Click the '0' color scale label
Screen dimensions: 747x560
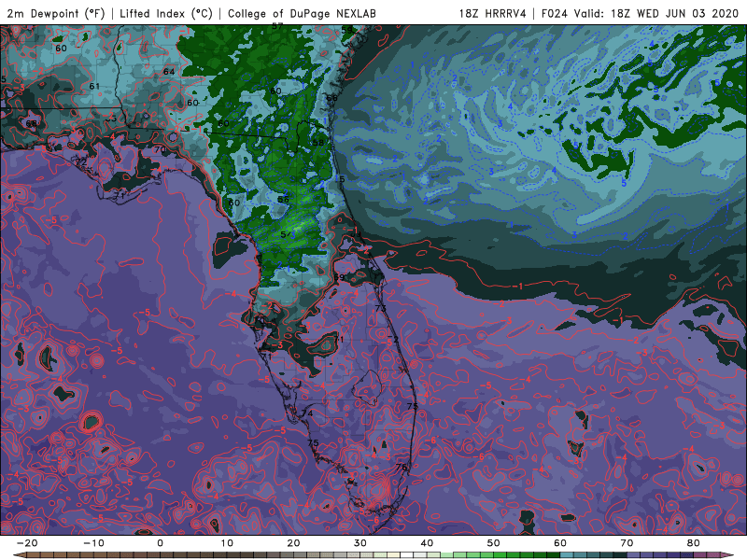[160, 543]
